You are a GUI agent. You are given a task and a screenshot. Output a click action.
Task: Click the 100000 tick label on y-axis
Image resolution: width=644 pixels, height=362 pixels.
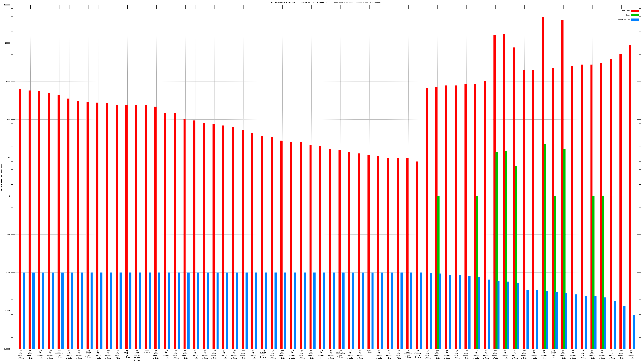tap(7, 5)
